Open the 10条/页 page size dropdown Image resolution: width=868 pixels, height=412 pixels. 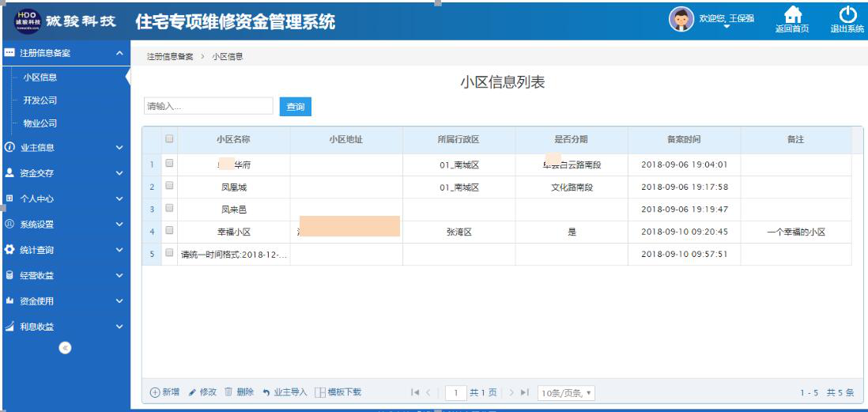(566, 393)
